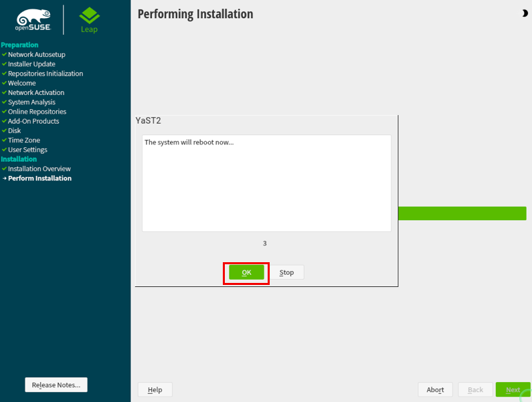Click the openSUSE chameleon logo
This screenshot has height=402, width=532.
pos(33,20)
